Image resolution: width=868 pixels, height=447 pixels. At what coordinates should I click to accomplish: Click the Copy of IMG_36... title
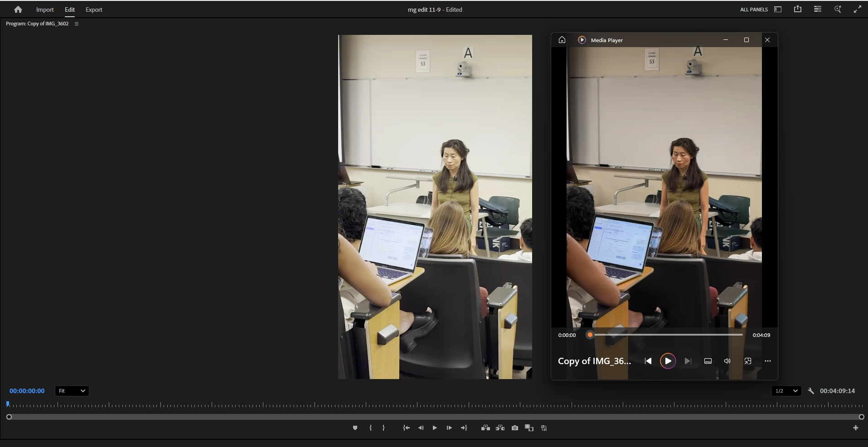point(594,361)
